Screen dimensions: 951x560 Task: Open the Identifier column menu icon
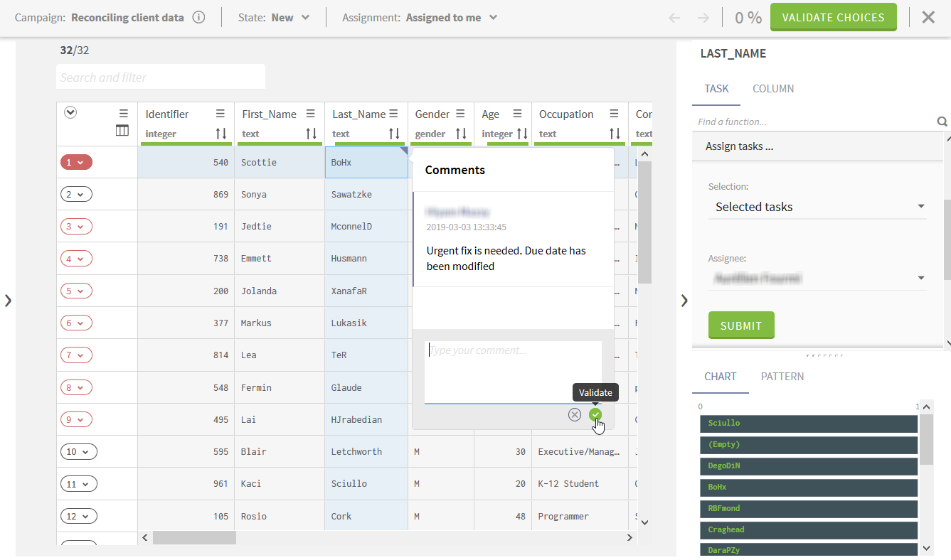[221, 114]
